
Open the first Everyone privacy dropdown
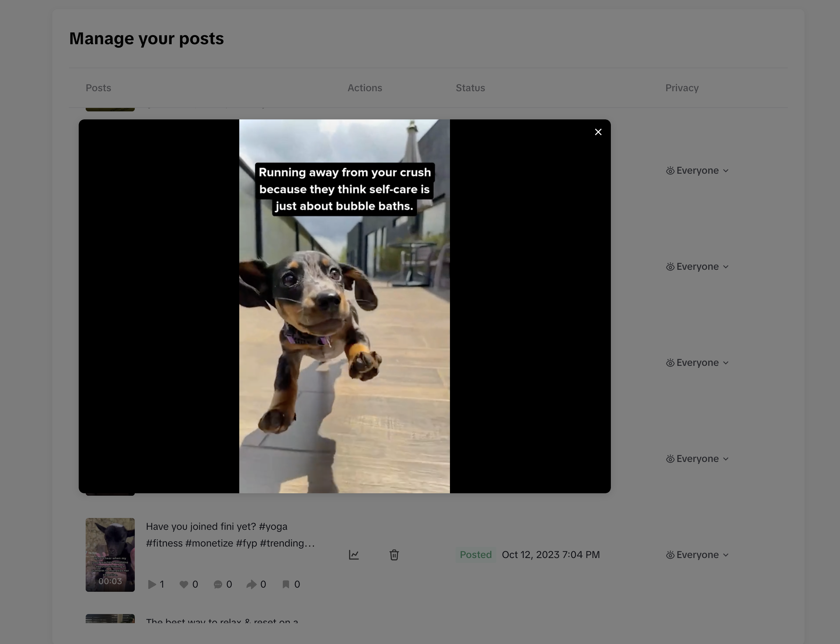[x=697, y=171]
